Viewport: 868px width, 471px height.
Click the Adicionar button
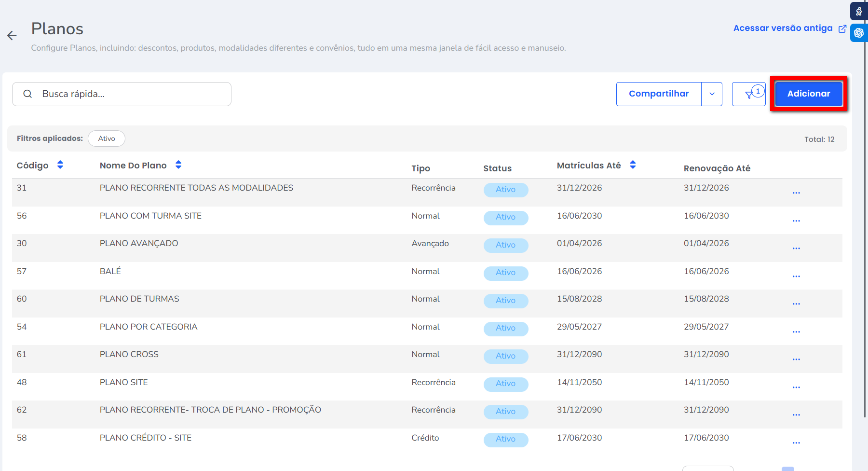point(809,94)
